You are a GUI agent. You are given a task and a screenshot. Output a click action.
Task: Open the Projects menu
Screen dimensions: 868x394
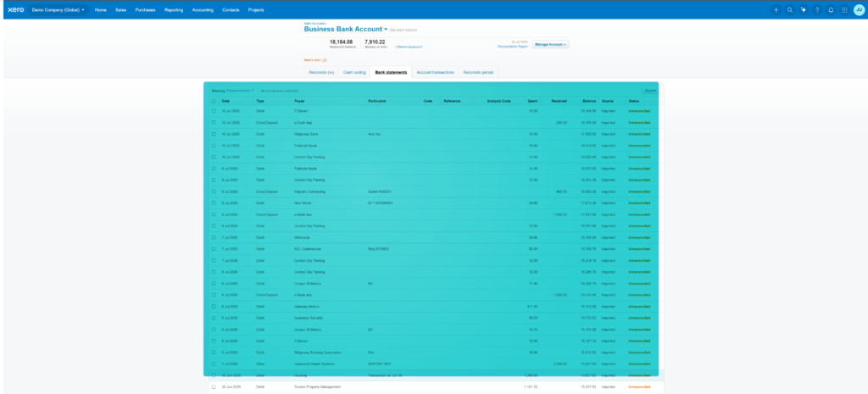[x=256, y=9]
